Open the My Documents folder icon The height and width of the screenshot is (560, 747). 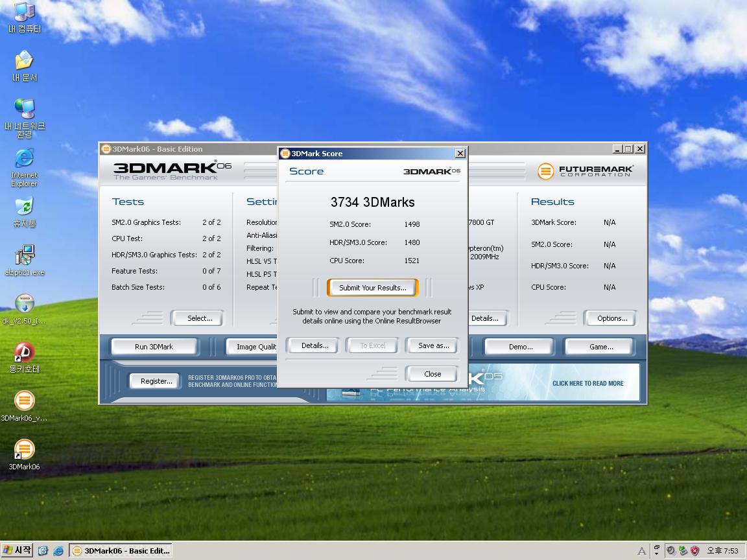coord(24,60)
